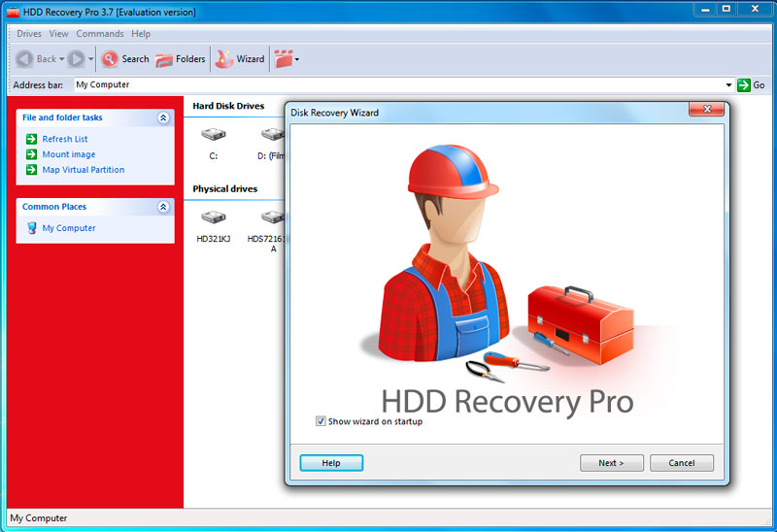Viewport: 777px width, 532px height.
Task: Select the HDS7216 physical drive icon
Action: point(273,216)
